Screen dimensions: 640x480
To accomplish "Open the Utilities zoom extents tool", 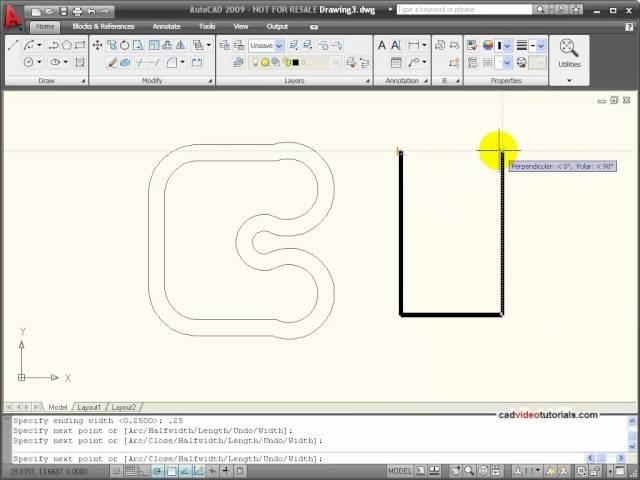I will 569,48.
